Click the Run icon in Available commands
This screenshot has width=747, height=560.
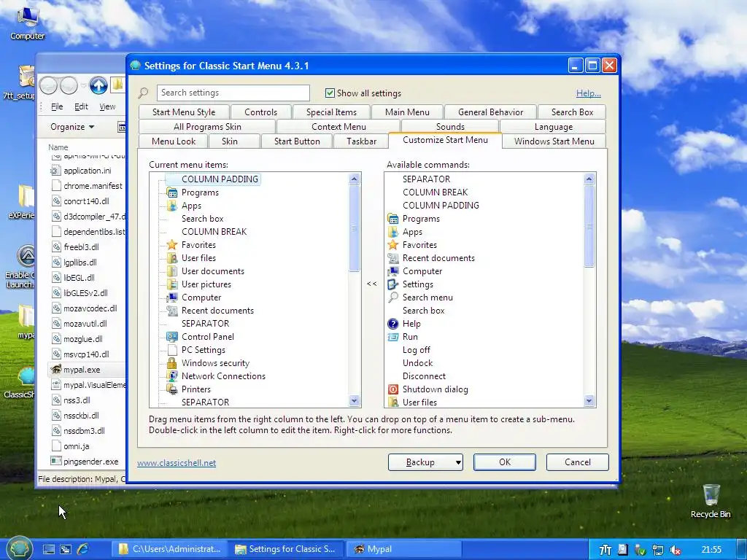pyautogui.click(x=393, y=337)
